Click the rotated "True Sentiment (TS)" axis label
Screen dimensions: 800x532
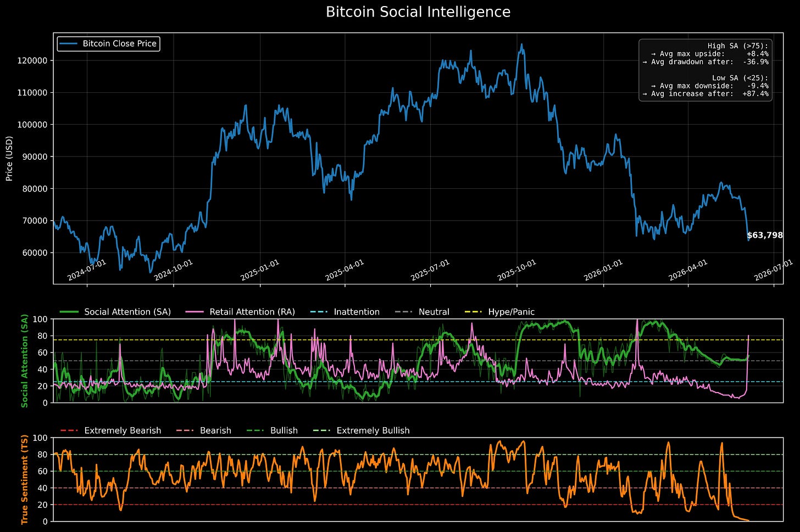(x=24, y=479)
